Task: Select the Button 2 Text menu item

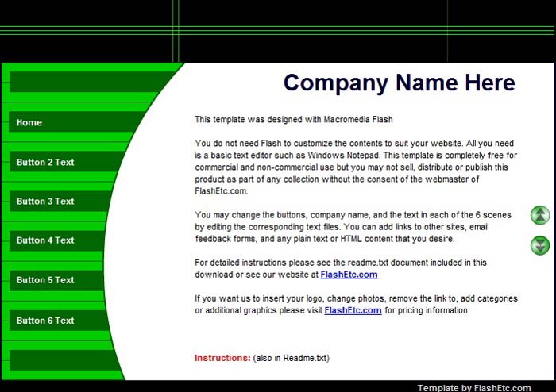Action: [45, 162]
